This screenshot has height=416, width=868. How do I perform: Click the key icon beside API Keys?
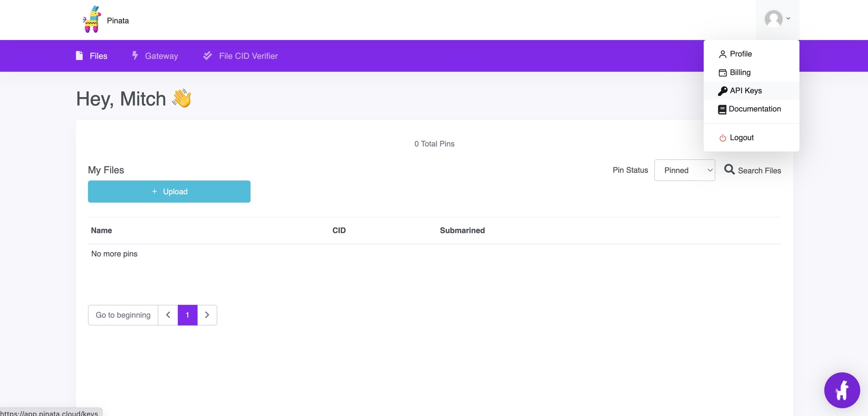pyautogui.click(x=722, y=91)
